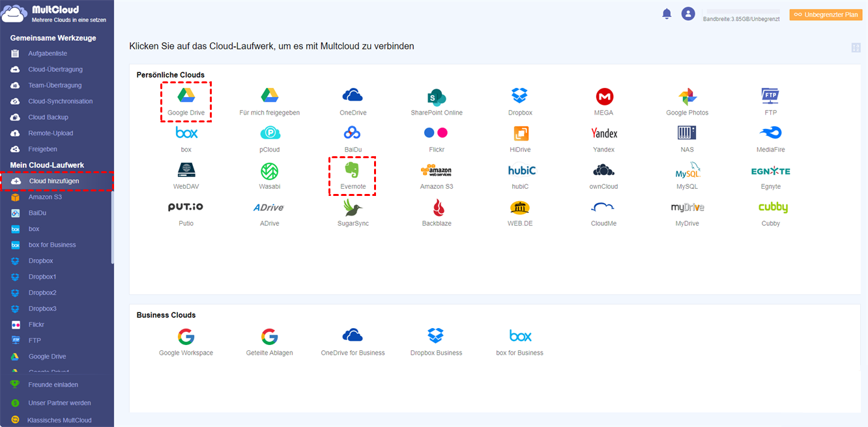This screenshot has width=868, height=427.
Task: Select the ADrive icon
Action: coord(268,208)
